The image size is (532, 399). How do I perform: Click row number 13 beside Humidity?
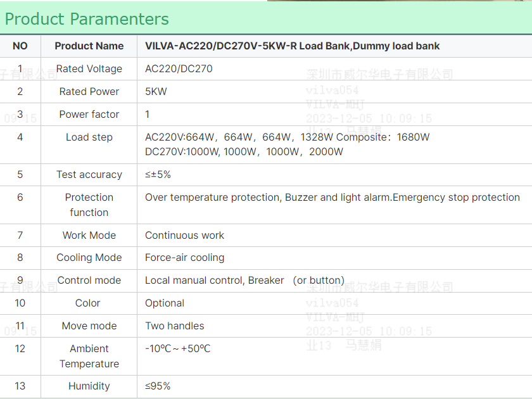[x=20, y=386]
